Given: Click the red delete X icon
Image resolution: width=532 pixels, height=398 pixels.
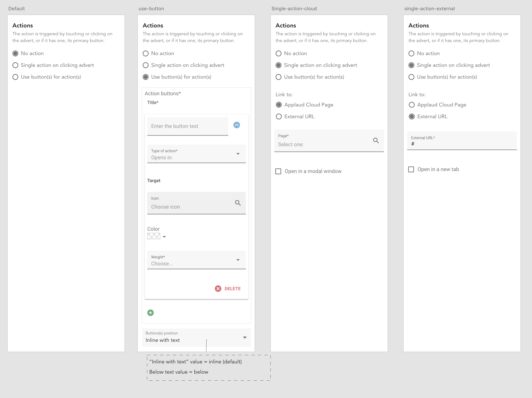Looking at the screenshot, I should (218, 288).
